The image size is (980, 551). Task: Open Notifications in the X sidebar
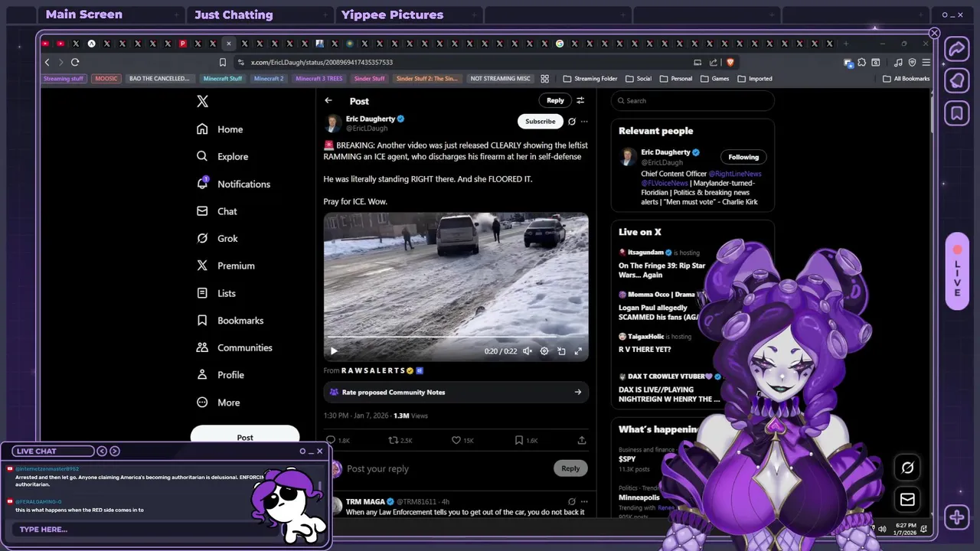[234, 184]
